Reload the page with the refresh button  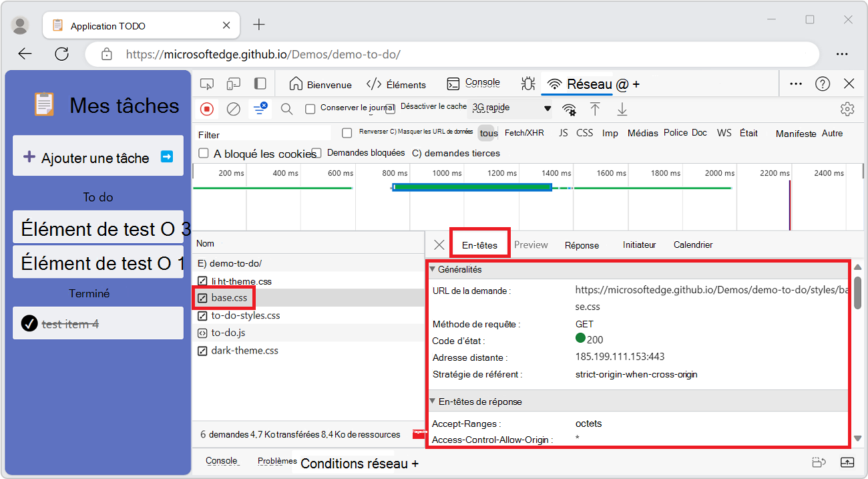(61, 54)
